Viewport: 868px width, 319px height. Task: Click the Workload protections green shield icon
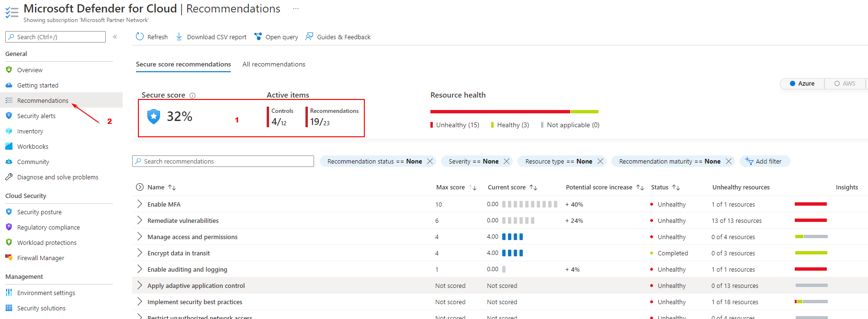[x=9, y=242]
